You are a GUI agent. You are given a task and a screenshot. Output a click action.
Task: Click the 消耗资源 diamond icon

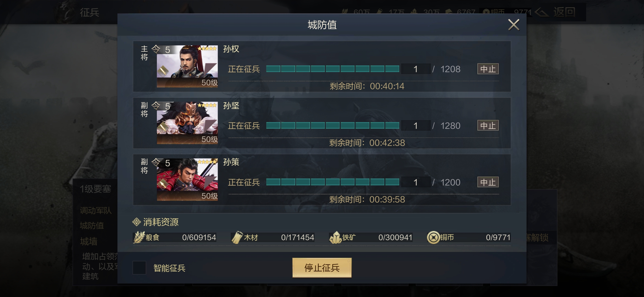137,222
